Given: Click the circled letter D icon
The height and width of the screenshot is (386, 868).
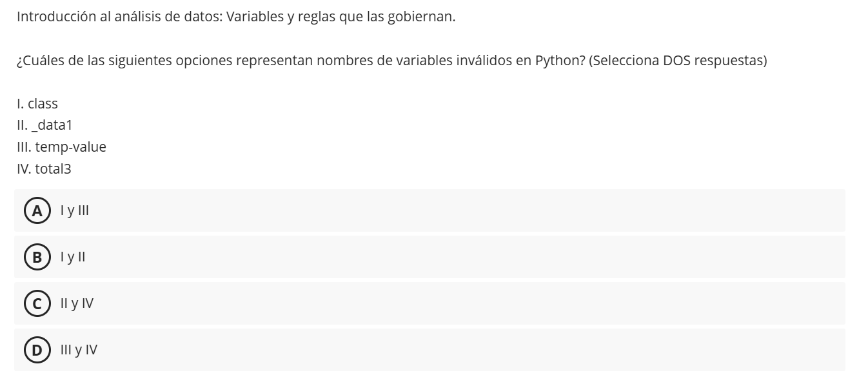Looking at the screenshot, I should (37, 349).
